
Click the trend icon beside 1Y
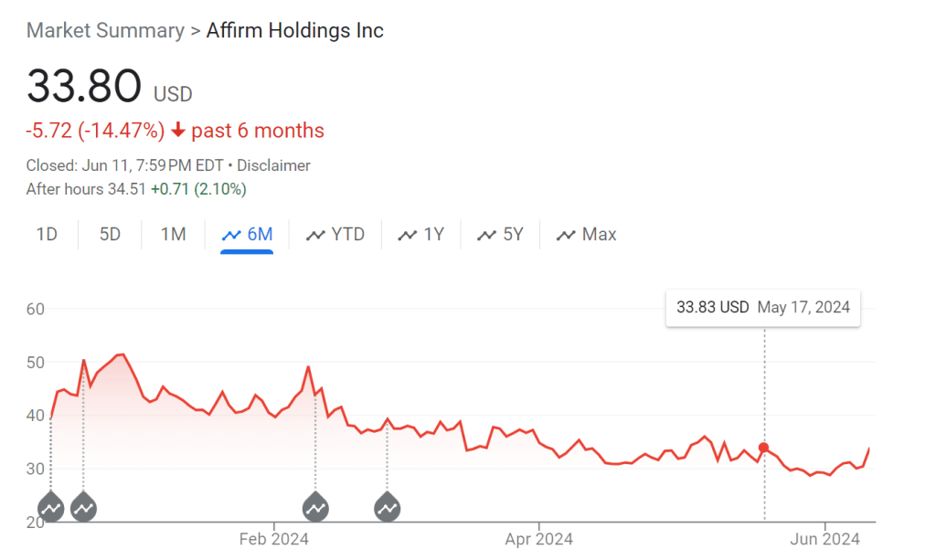408,235
